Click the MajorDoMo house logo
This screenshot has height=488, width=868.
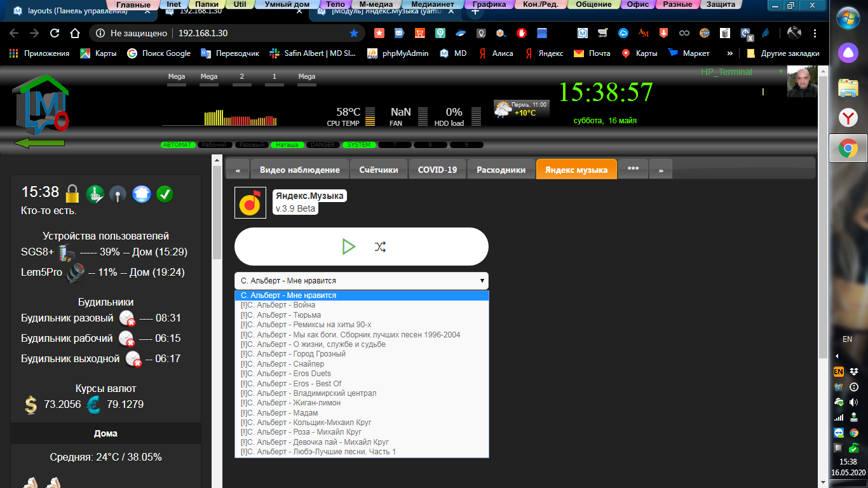click(x=39, y=104)
